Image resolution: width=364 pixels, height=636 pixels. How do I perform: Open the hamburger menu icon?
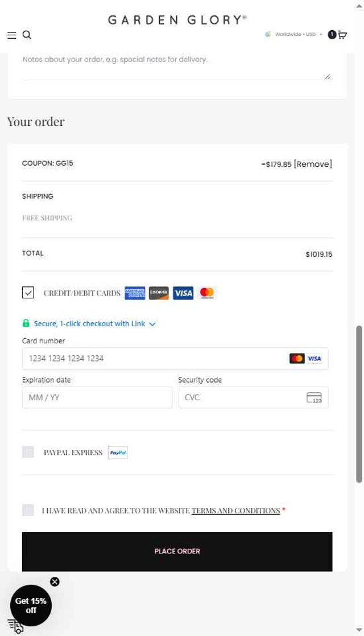(12, 35)
